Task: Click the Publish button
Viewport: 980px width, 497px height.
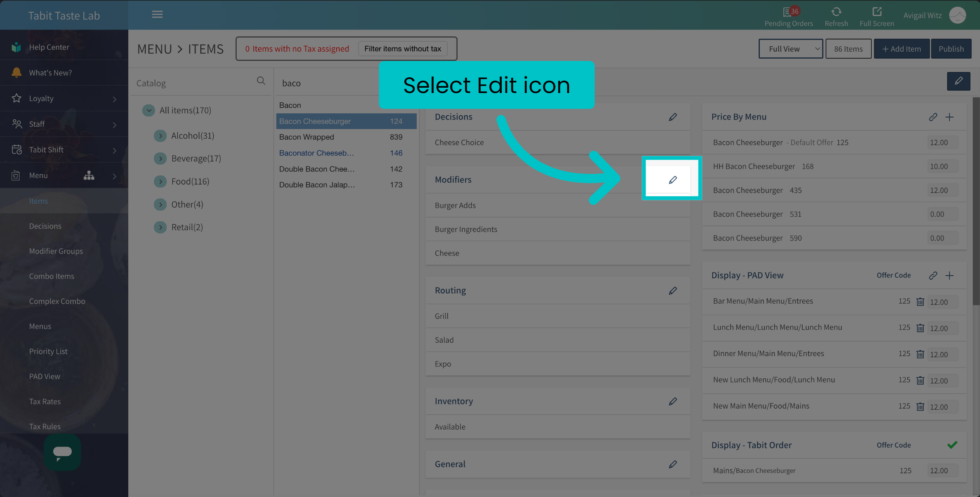Action: (x=951, y=49)
